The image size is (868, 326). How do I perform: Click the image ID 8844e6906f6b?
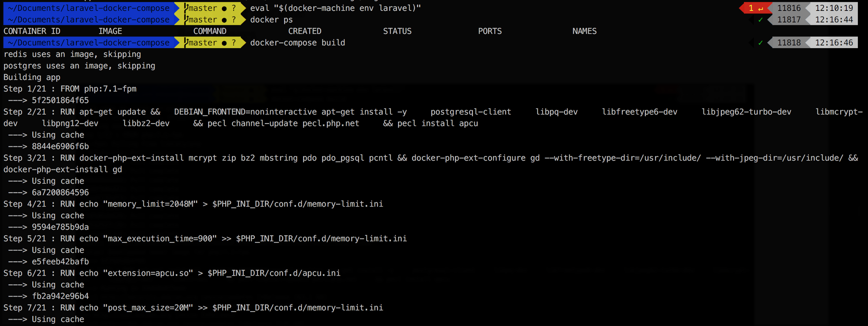click(x=60, y=147)
